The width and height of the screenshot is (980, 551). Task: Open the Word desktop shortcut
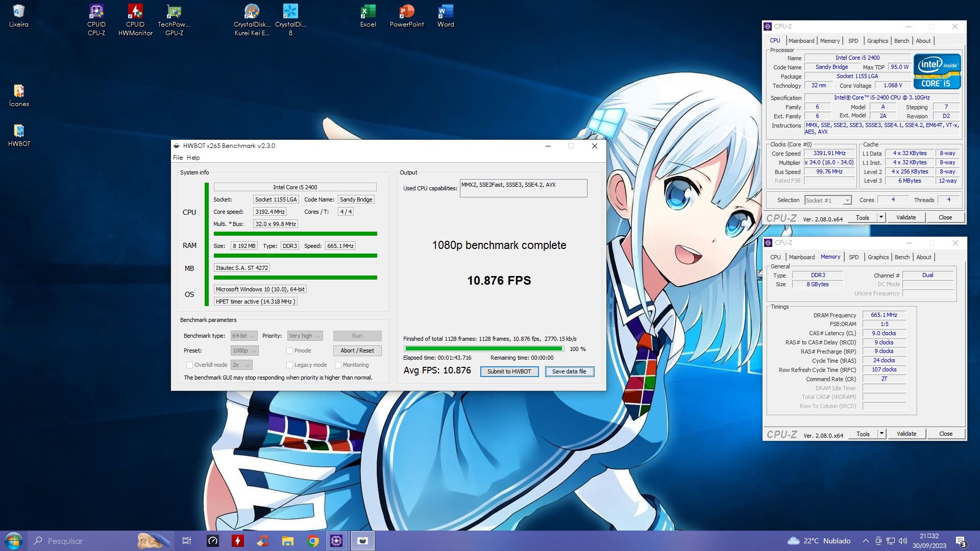[x=446, y=15]
